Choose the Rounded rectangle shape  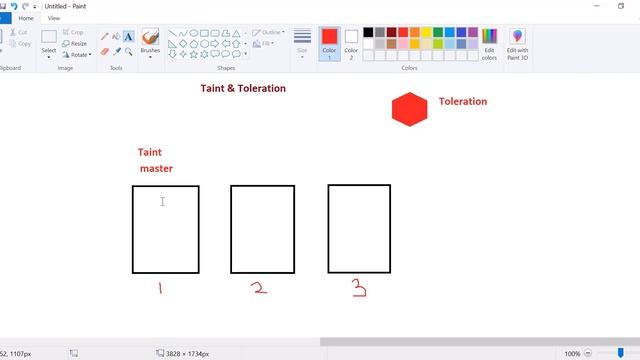click(x=215, y=33)
